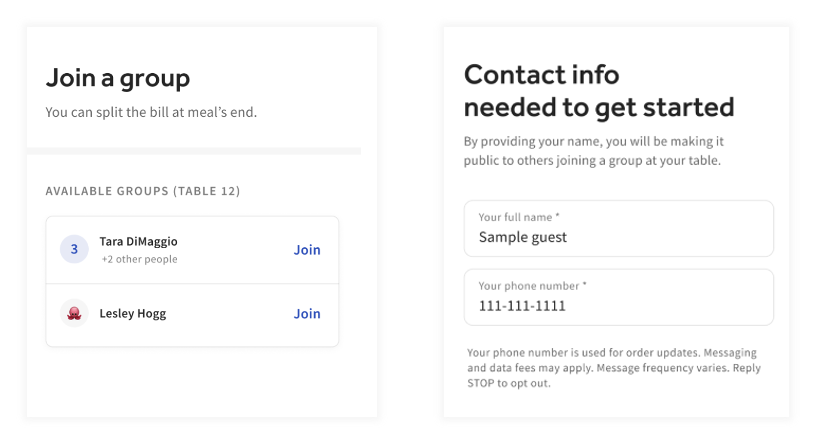Click the gray divider below the header
This screenshot has height=444, width=826.
click(x=194, y=151)
